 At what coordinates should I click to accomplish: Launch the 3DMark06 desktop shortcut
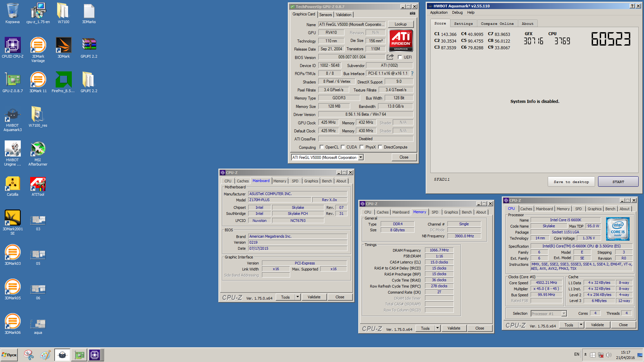pyautogui.click(x=12, y=324)
